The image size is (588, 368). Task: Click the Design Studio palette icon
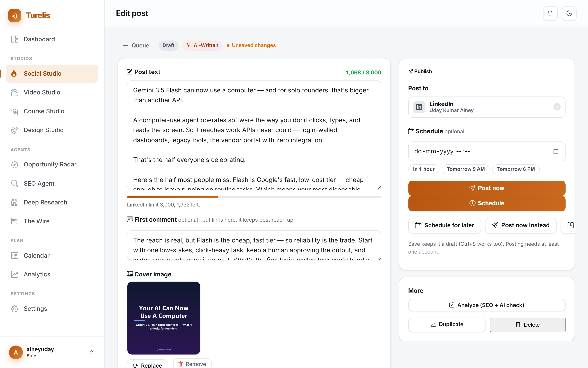pyautogui.click(x=15, y=130)
